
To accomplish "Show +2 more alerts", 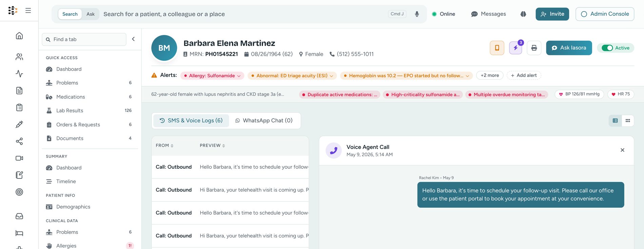I will click(x=490, y=75).
